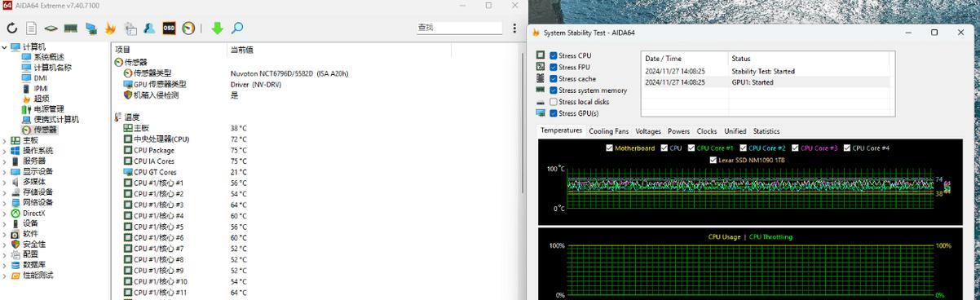Click the 性能测试 icon in tree
Image resolution: width=980 pixels, height=300 pixels.
pos(15,276)
